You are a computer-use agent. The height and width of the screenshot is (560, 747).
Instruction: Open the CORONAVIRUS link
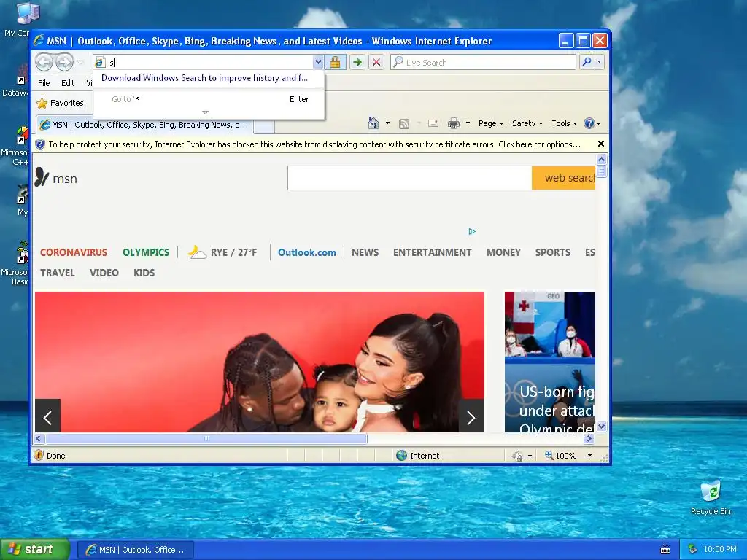(x=74, y=252)
